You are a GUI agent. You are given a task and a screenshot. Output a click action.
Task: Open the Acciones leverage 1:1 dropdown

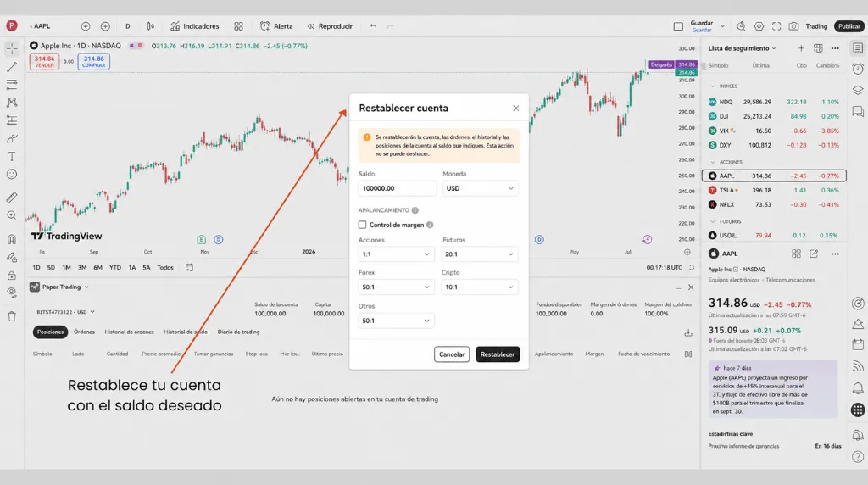[396, 254]
